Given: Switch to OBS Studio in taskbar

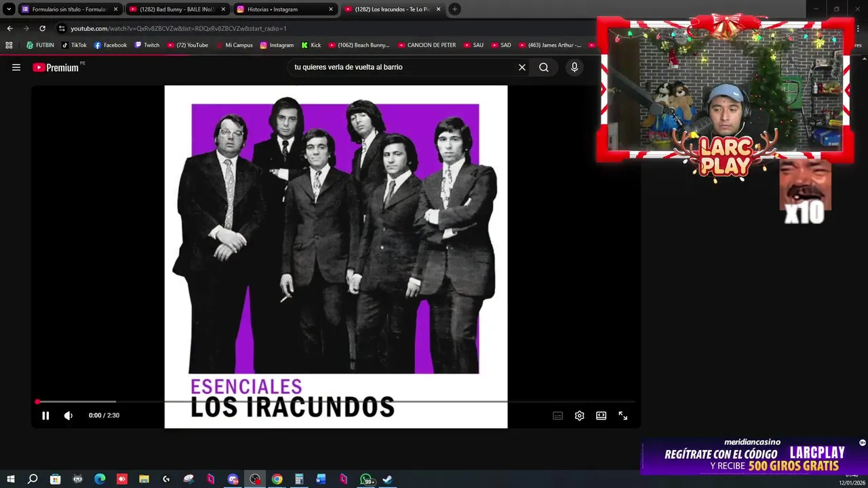Looking at the screenshot, I should pyautogui.click(x=255, y=479).
